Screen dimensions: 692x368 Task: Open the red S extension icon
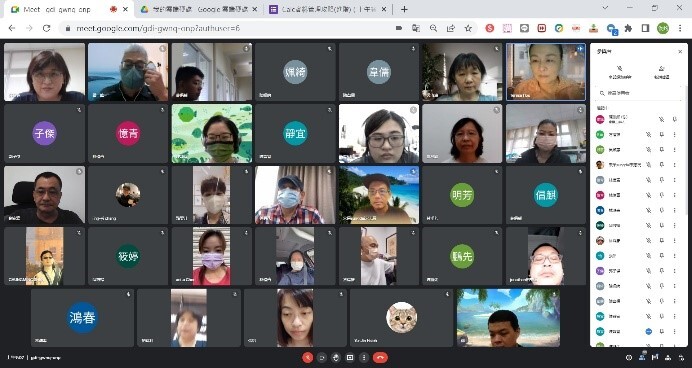[x=489, y=28]
